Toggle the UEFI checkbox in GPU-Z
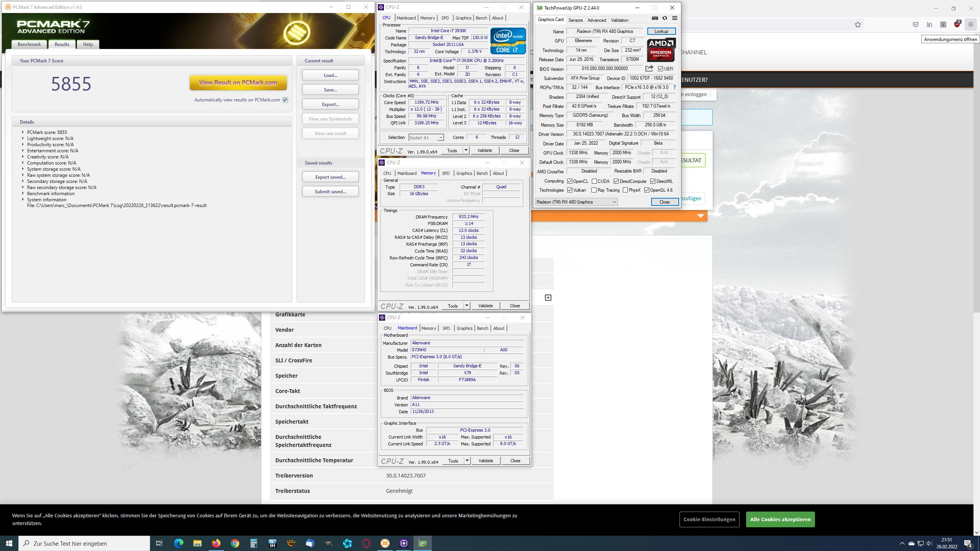This screenshot has width=980, height=551. point(660,69)
